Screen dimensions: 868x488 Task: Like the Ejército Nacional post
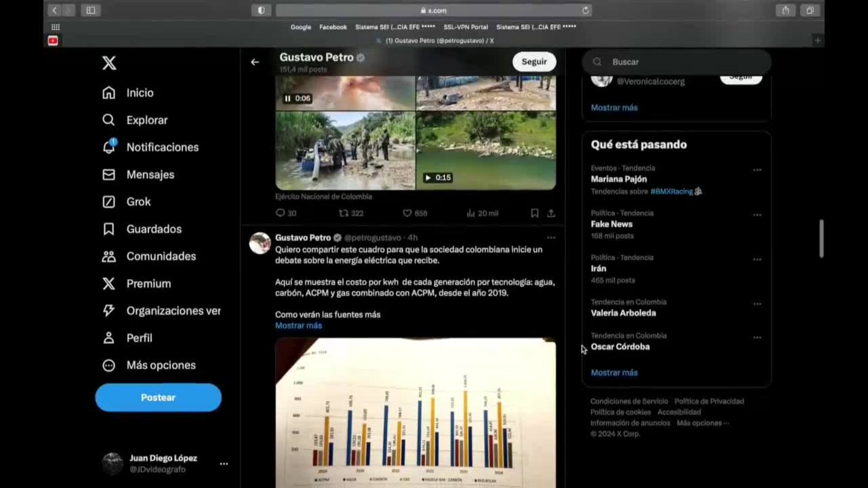tap(407, 213)
